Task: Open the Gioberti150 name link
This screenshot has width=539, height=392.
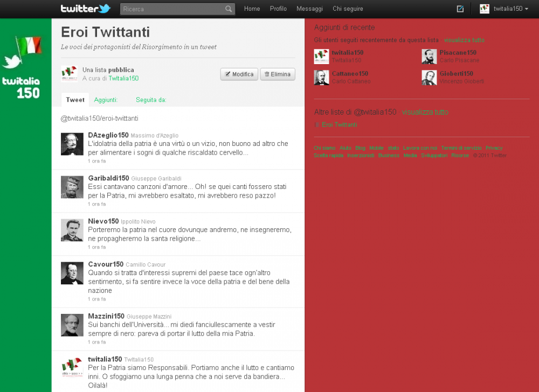Action: (x=456, y=73)
